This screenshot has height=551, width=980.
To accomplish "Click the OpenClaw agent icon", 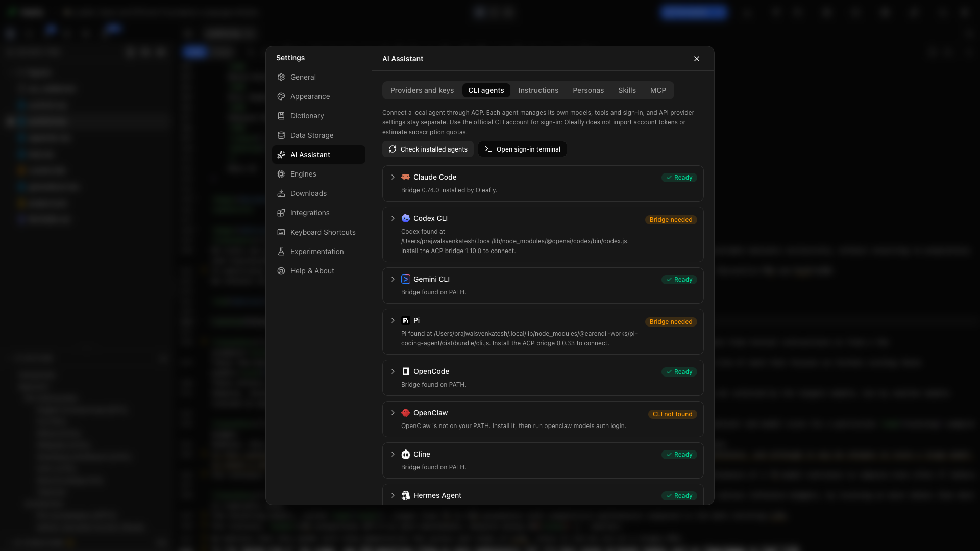I will click(x=406, y=413).
